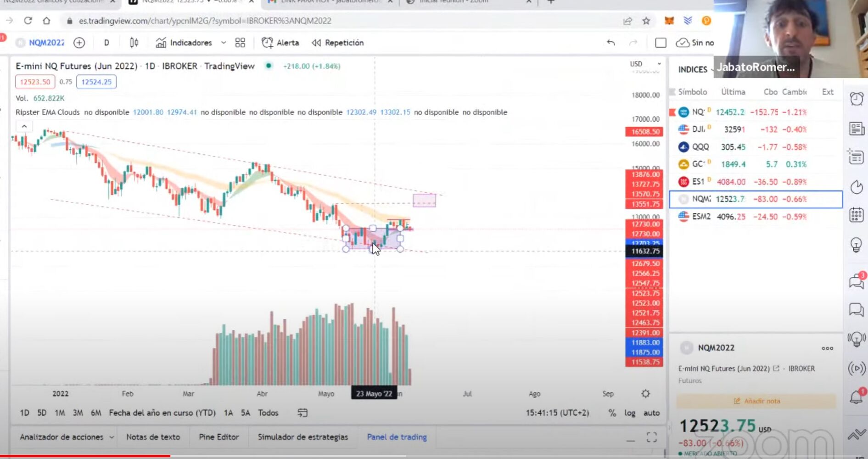Undo the last chart action

pos(610,43)
